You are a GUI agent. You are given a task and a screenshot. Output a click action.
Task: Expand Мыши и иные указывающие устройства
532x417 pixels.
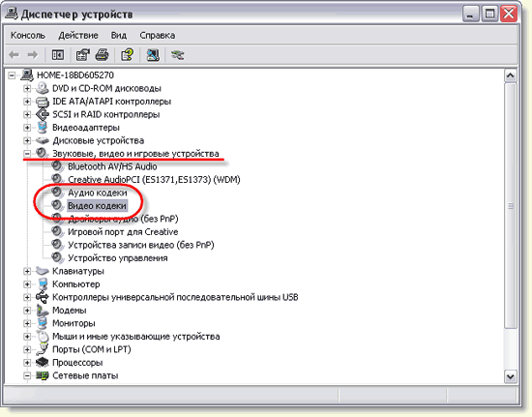(27, 337)
